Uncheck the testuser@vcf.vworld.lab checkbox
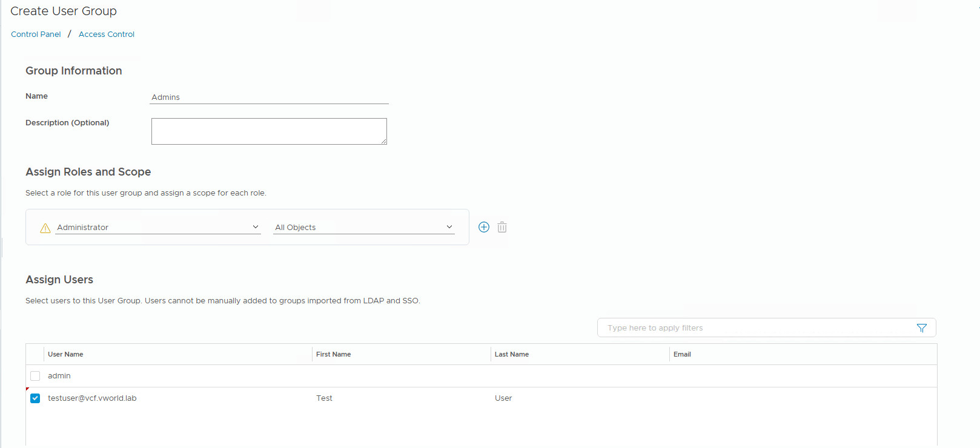The height and width of the screenshot is (448, 980). click(35, 398)
